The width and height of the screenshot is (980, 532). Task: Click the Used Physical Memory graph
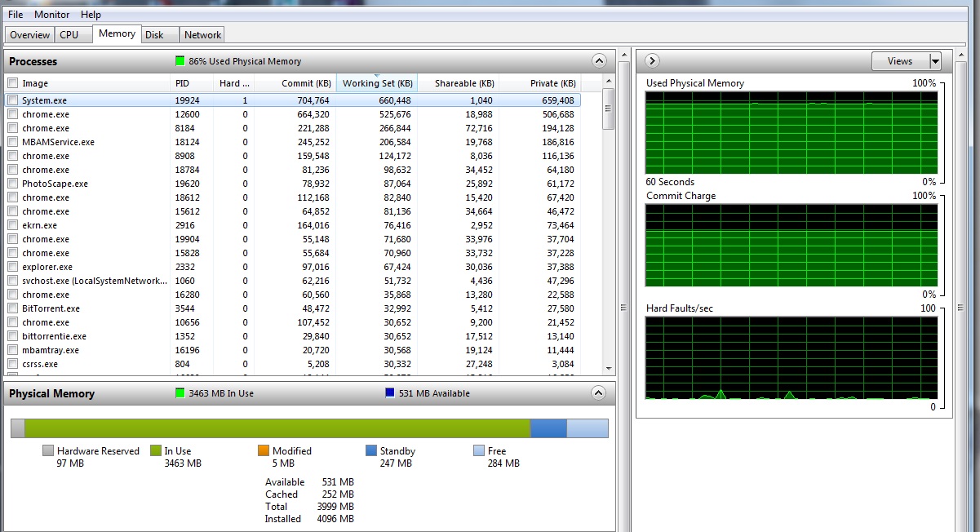[x=791, y=133]
